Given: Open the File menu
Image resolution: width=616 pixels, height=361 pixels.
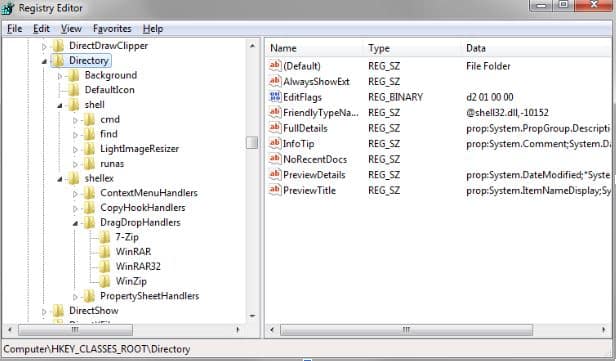Looking at the screenshot, I should (15, 29).
